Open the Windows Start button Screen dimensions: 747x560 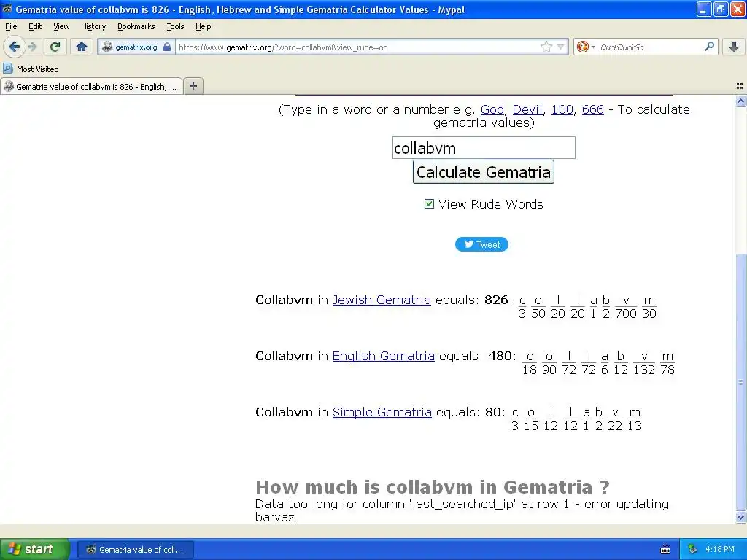pyautogui.click(x=34, y=549)
